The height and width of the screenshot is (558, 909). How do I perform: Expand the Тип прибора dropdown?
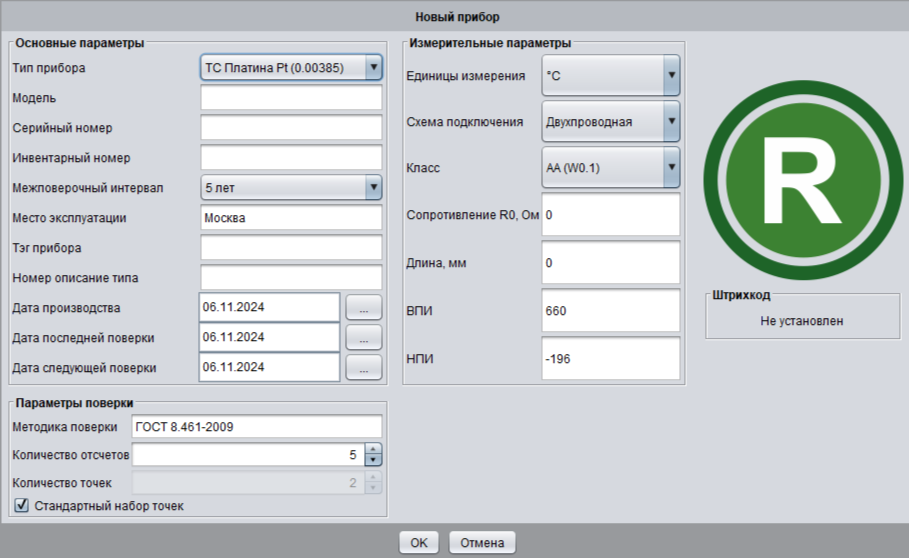coord(373,68)
